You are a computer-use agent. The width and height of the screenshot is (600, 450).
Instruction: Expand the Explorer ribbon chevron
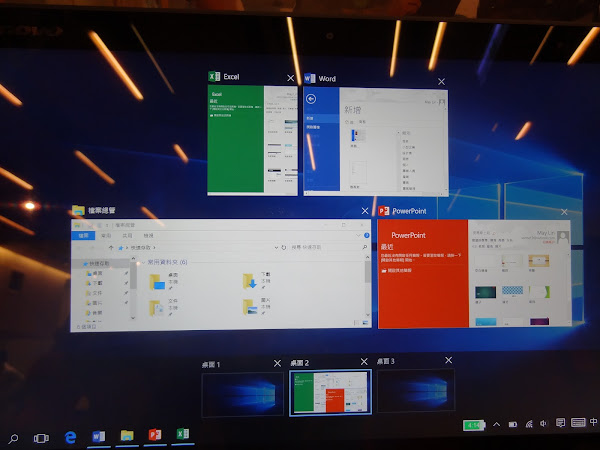click(x=358, y=235)
